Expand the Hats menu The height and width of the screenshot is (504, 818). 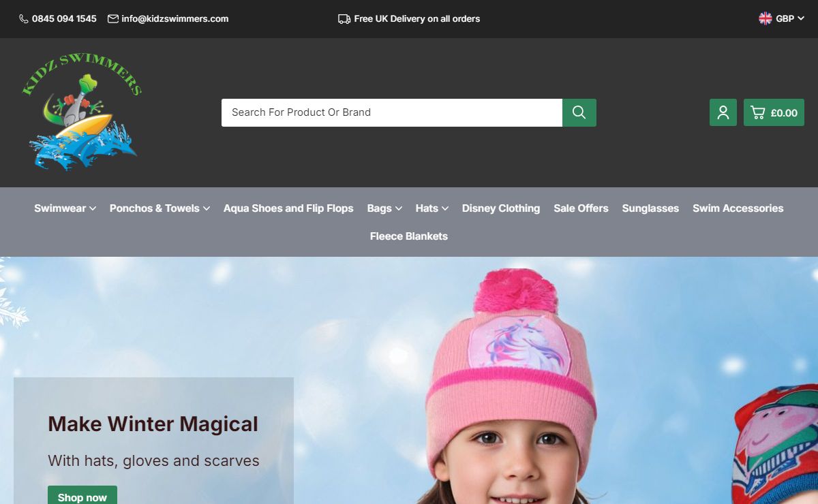[432, 208]
